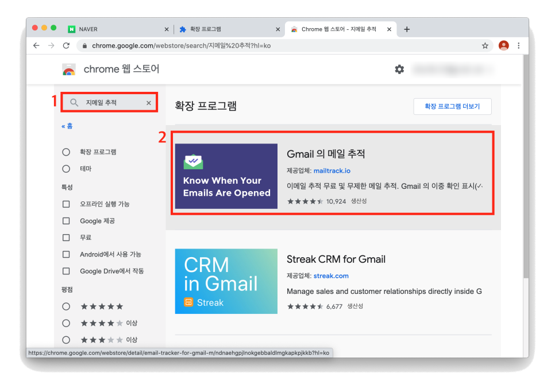Close the NAVER tab

click(x=167, y=29)
